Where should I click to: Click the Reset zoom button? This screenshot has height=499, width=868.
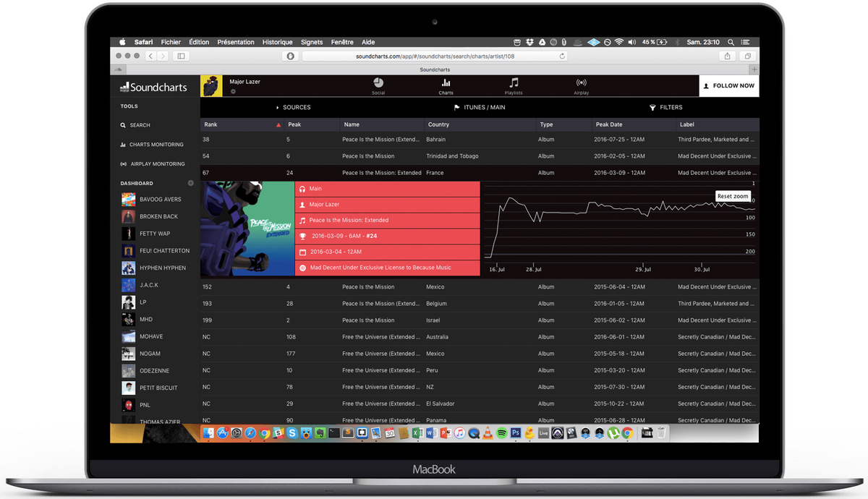coord(733,196)
